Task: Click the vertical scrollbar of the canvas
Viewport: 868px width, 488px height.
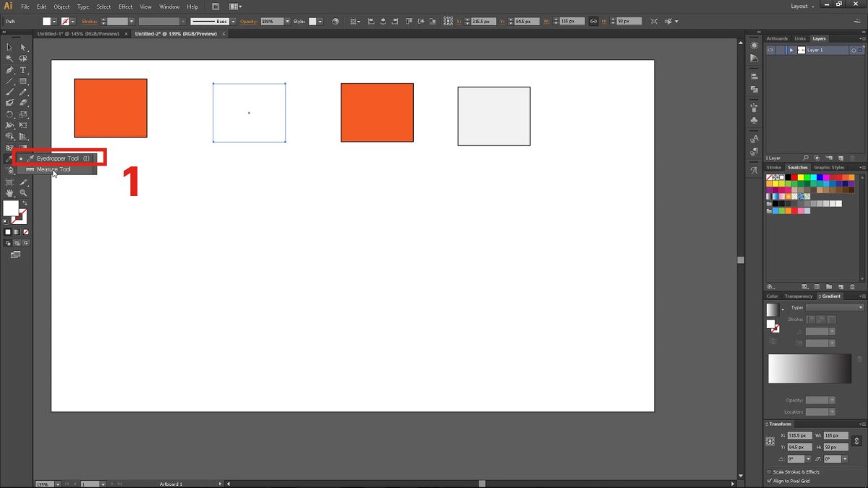Action: pos(740,260)
